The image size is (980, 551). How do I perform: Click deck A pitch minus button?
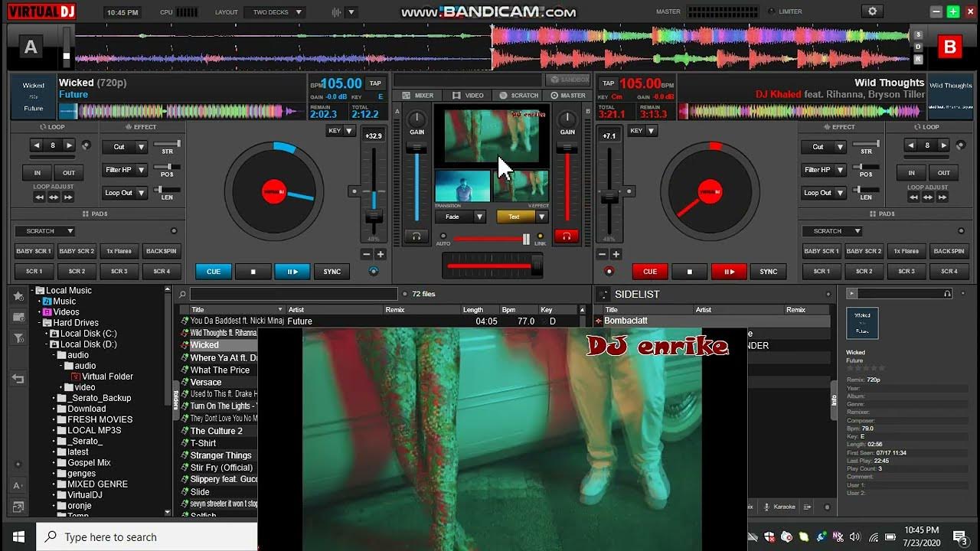367,254
